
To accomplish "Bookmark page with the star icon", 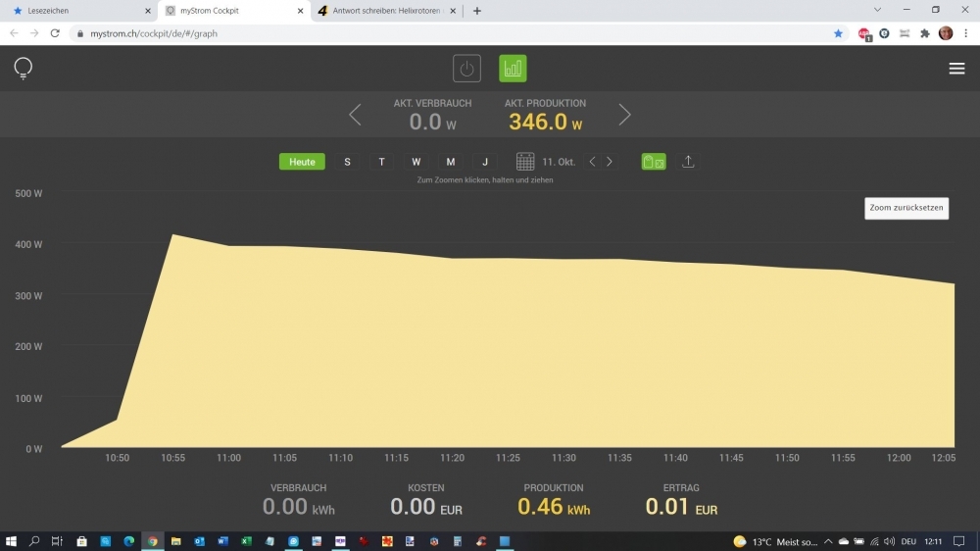I will tap(838, 32).
